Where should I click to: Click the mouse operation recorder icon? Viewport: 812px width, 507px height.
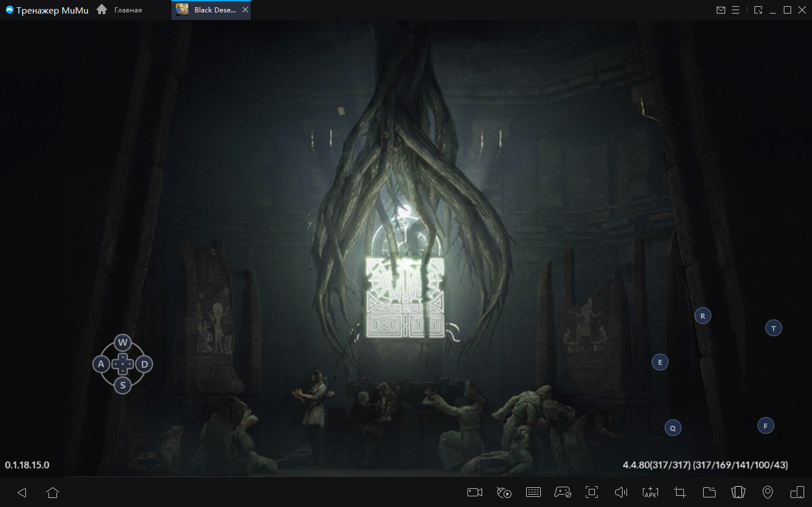click(504, 492)
